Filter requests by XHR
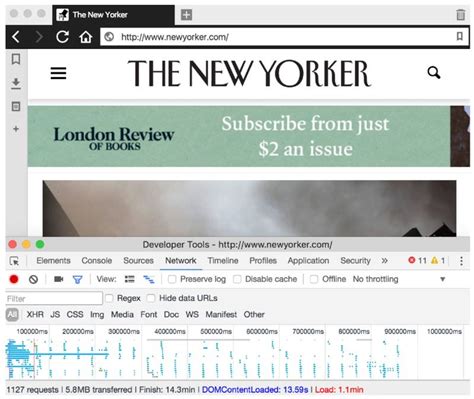 (x=35, y=314)
